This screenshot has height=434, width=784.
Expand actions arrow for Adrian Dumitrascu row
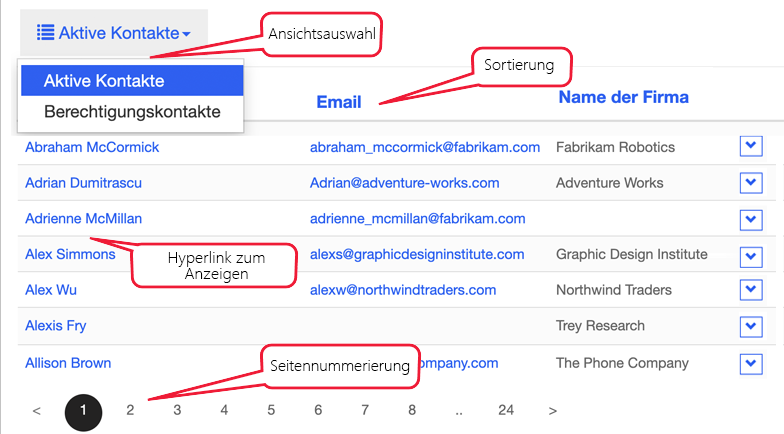751,183
